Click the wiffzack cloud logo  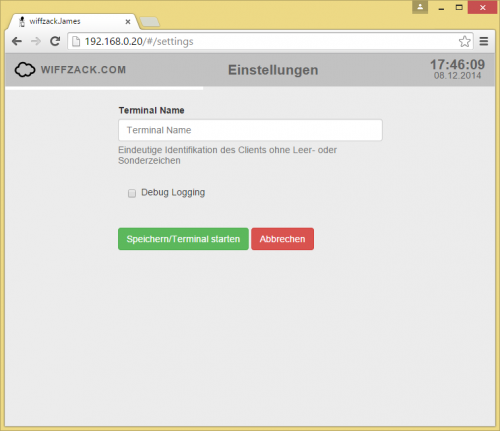[25, 70]
